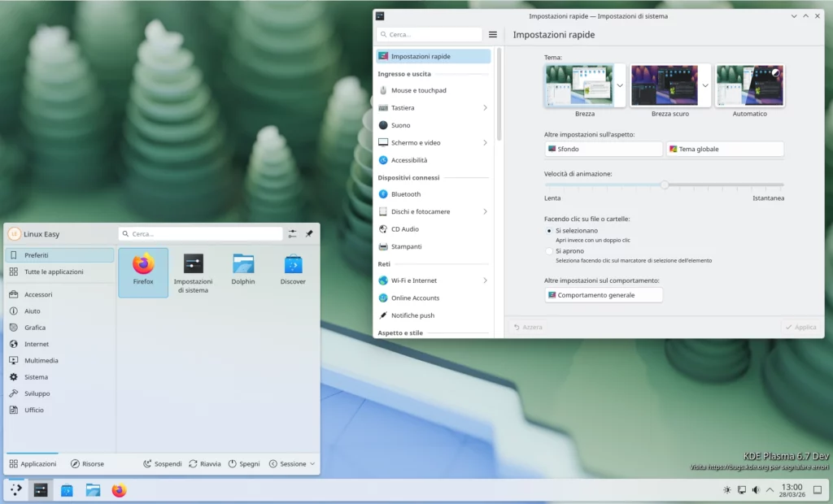Open Bluetooth settings in the sidebar
This screenshot has height=504, width=833.
pos(404,193)
